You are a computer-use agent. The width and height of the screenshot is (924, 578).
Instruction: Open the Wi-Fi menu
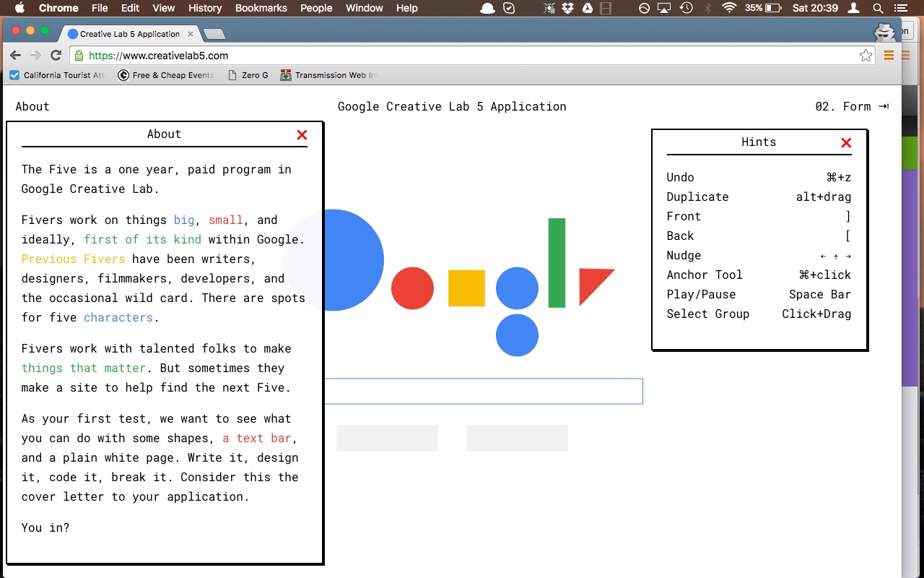point(729,8)
